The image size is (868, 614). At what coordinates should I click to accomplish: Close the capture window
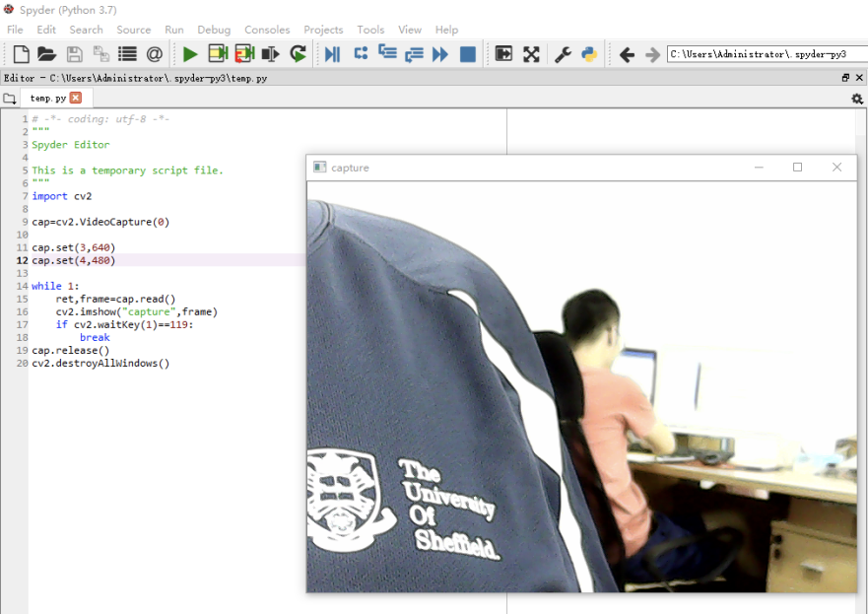tap(837, 168)
